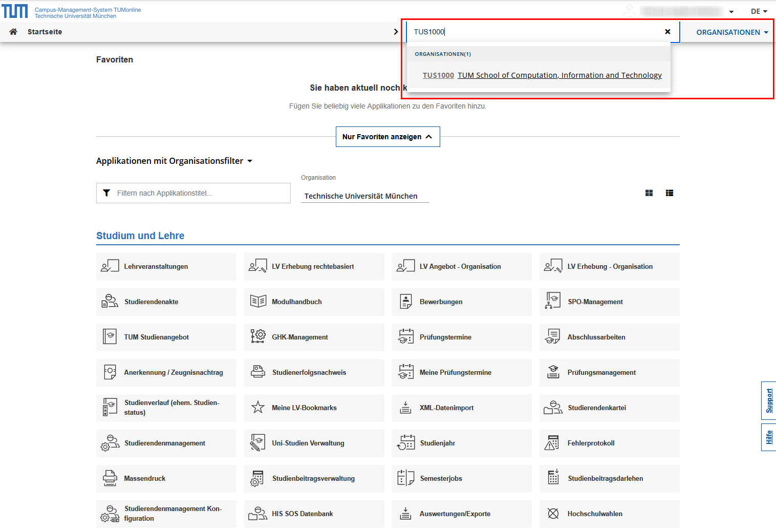776x532 pixels.
Task: Collapse with Nur Favoriten anzeigen button
Action: pyautogui.click(x=387, y=137)
